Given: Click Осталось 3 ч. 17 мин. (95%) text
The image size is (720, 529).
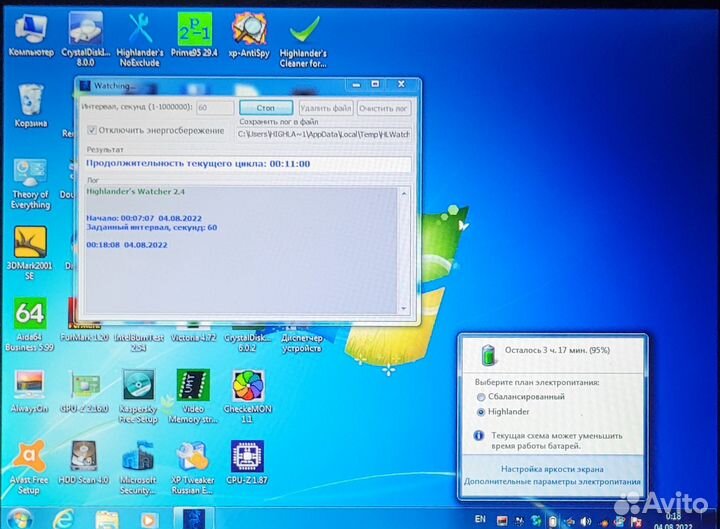Looking at the screenshot, I should tap(557, 350).
